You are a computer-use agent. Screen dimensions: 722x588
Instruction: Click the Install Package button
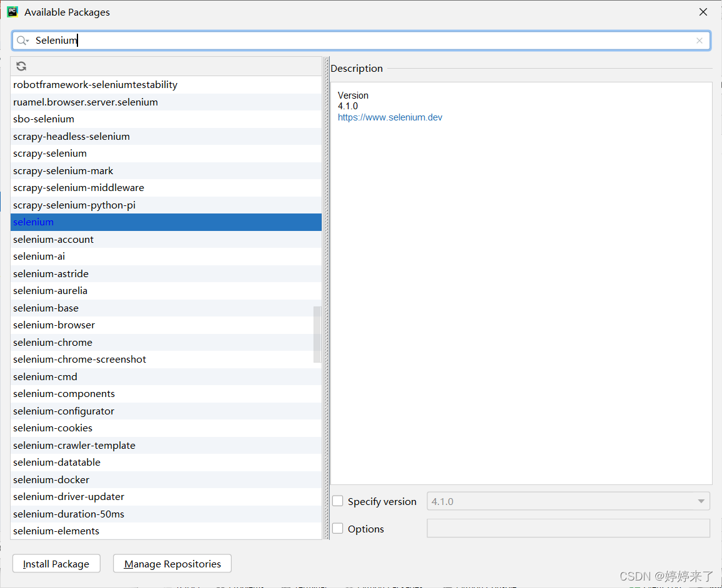click(56, 564)
